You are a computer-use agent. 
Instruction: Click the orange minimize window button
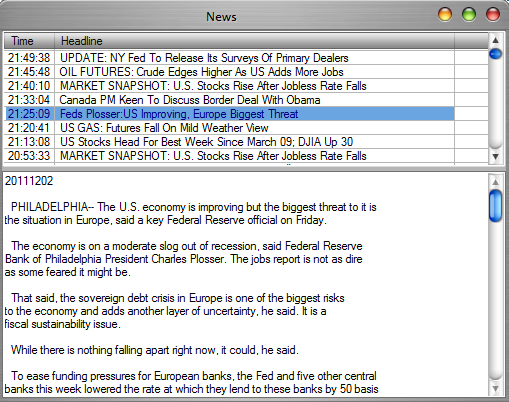pos(445,15)
